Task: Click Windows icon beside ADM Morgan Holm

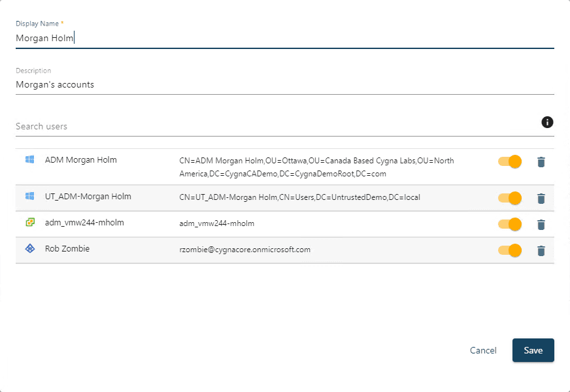Action: 29,159
